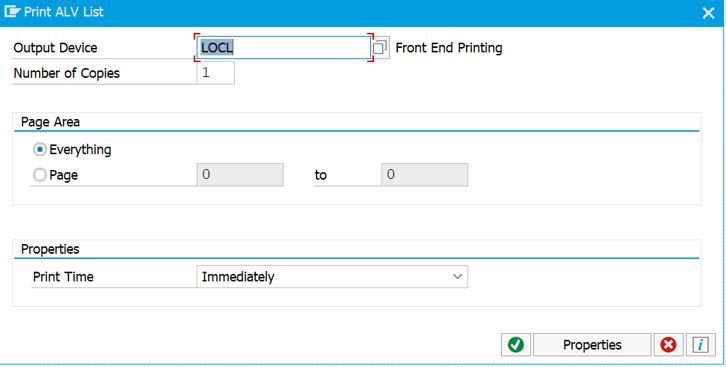This screenshot has width=726, height=367.
Task: Click the Properties group box header
Action: pyautogui.click(x=50, y=249)
